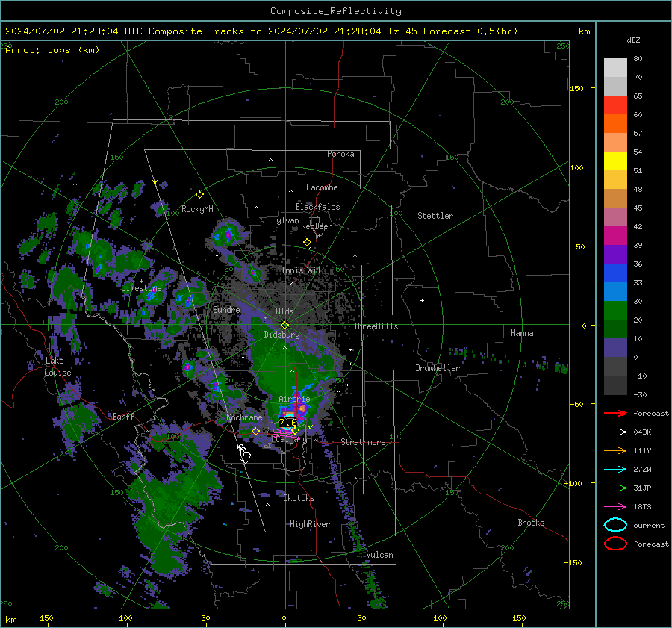The height and width of the screenshot is (628, 672).
Task: Click the red 60–65 dBZ swatch
Action: tap(615, 105)
